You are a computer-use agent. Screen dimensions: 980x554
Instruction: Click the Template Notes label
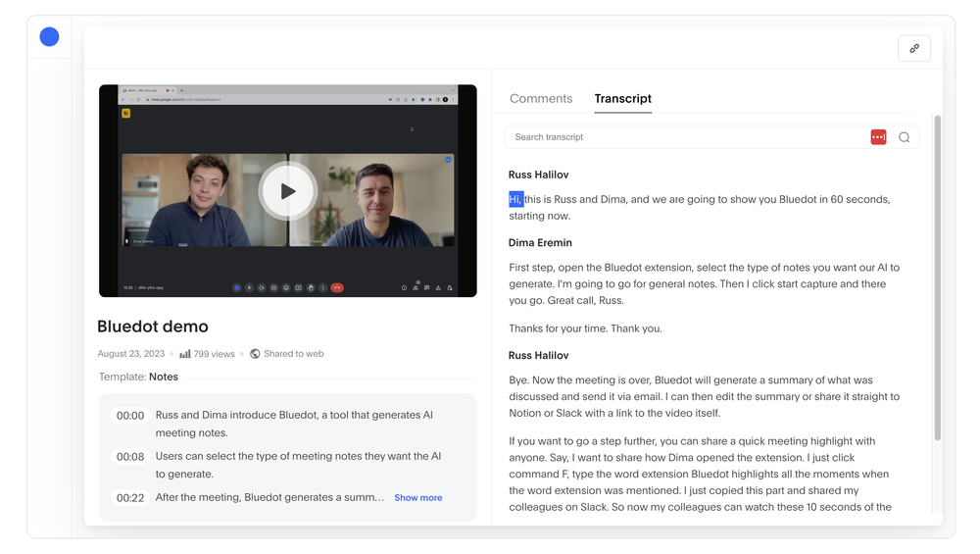[138, 378]
